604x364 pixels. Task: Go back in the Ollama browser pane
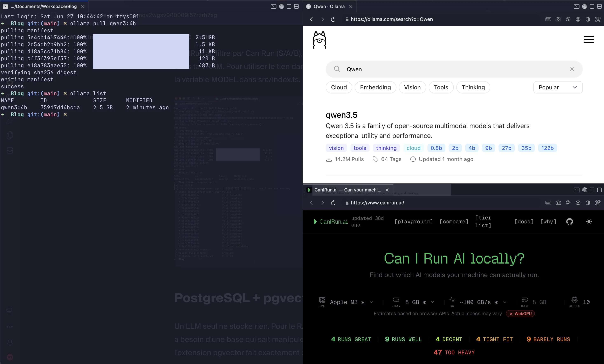pos(311,19)
